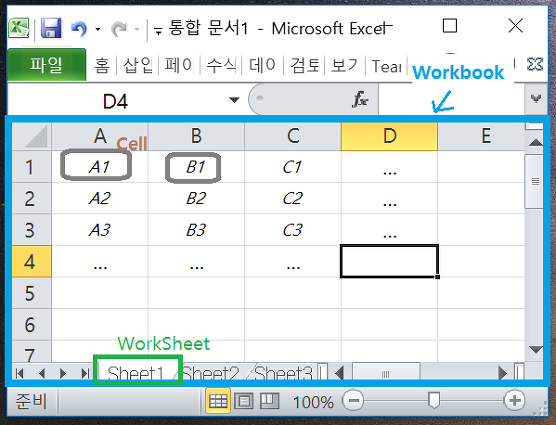Click inside the formula bar input
Image resolution: width=556 pixels, height=425 pixels.
[451, 100]
